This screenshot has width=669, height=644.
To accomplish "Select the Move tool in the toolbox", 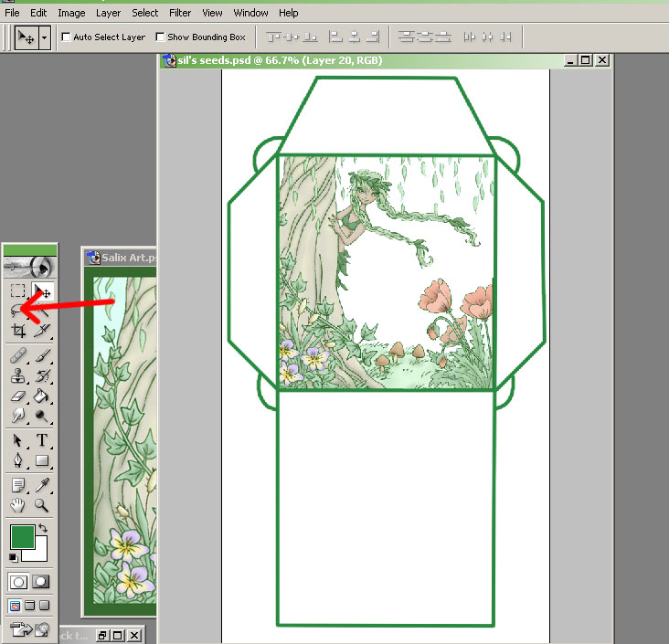I will pos(42,290).
